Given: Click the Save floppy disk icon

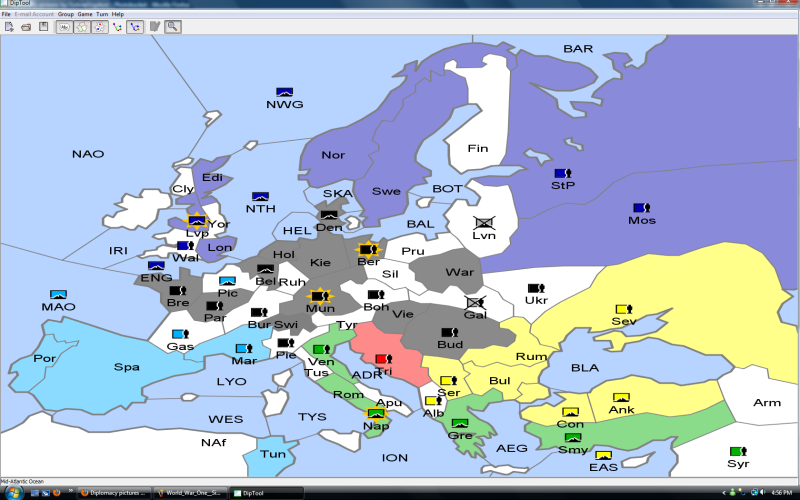Looking at the screenshot, I should (43, 26).
